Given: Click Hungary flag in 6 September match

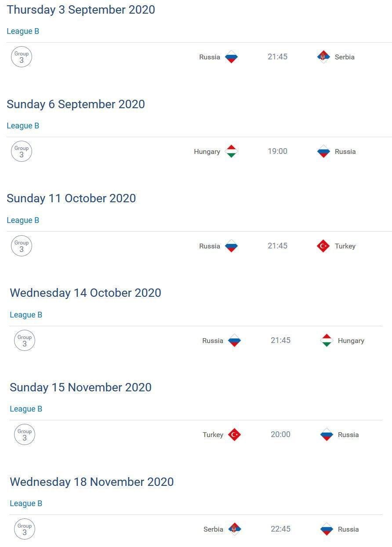Looking at the screenshot, I should pos(231,151).
